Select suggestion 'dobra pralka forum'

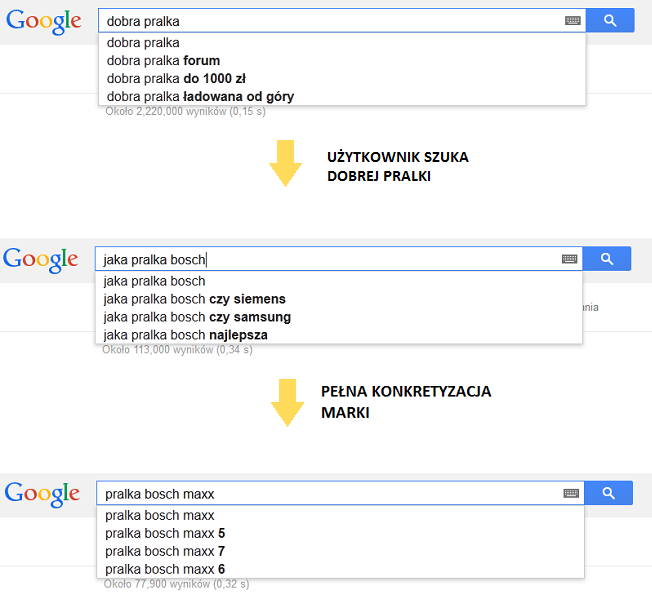342,61
